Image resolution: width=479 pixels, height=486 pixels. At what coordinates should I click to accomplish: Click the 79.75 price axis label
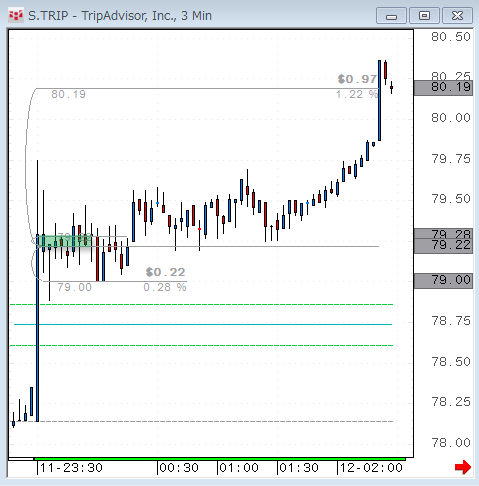click(451, 159)
